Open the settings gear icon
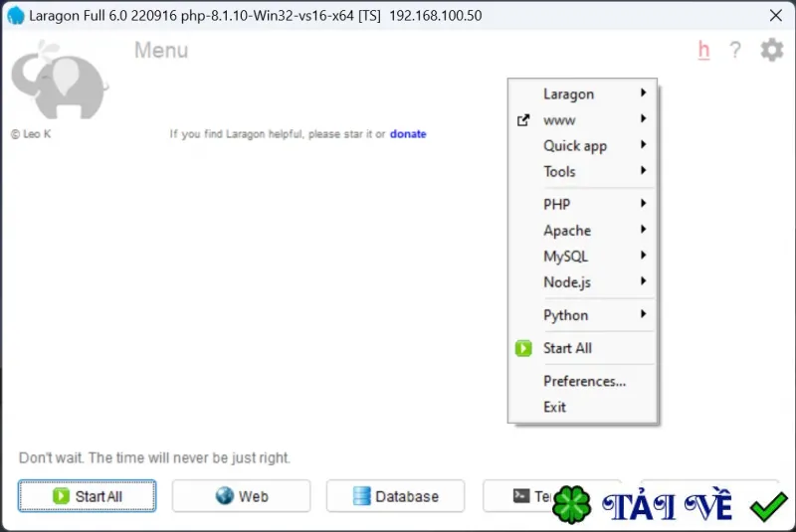This screenshot has width=796, height=532. (772, 50)
